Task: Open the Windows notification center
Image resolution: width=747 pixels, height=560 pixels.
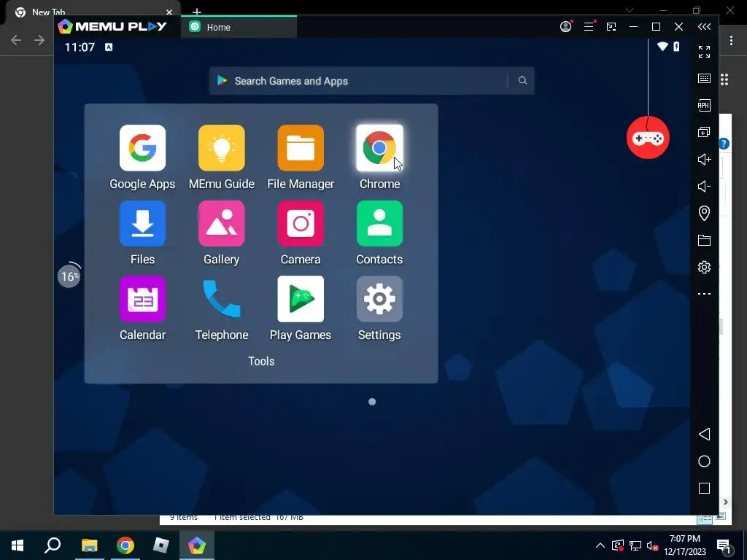Action: pyautogui.click(x=724, y=545)
